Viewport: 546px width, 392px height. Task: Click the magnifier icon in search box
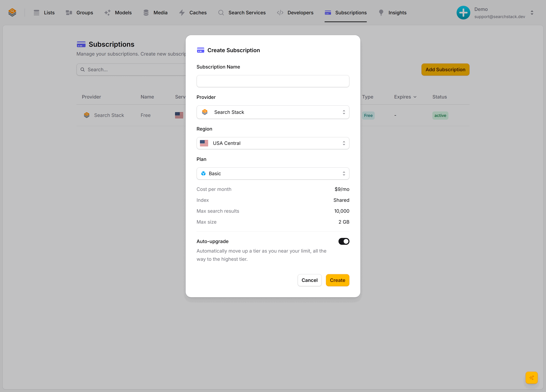pyautogui.click(x=82, y=70)
